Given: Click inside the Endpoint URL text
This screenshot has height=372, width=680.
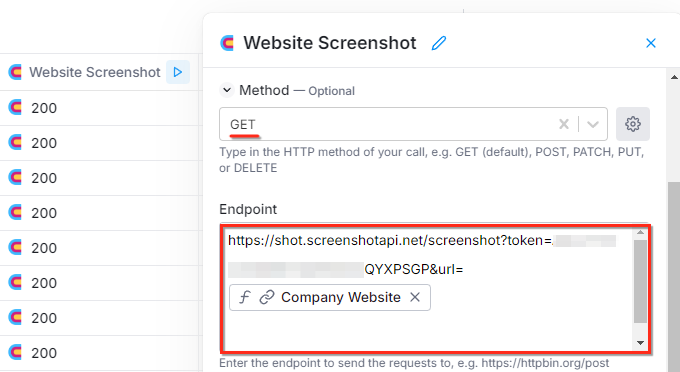Looking at the screenshot, I should tap(390, 241).
